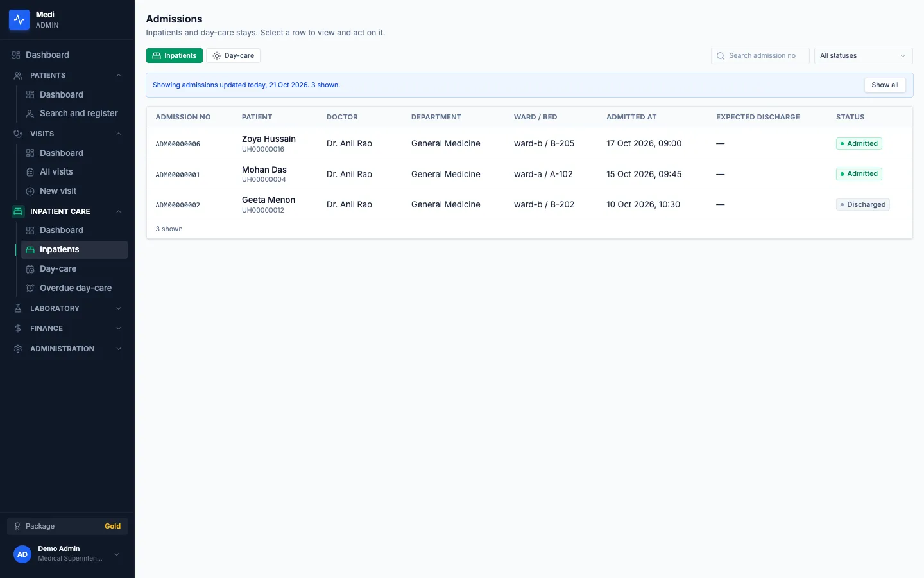Open Dashboard under Visits

coord(74,153)
